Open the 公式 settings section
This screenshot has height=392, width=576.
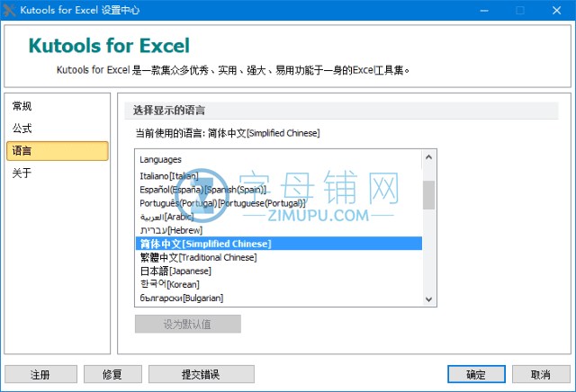point(58,129)
